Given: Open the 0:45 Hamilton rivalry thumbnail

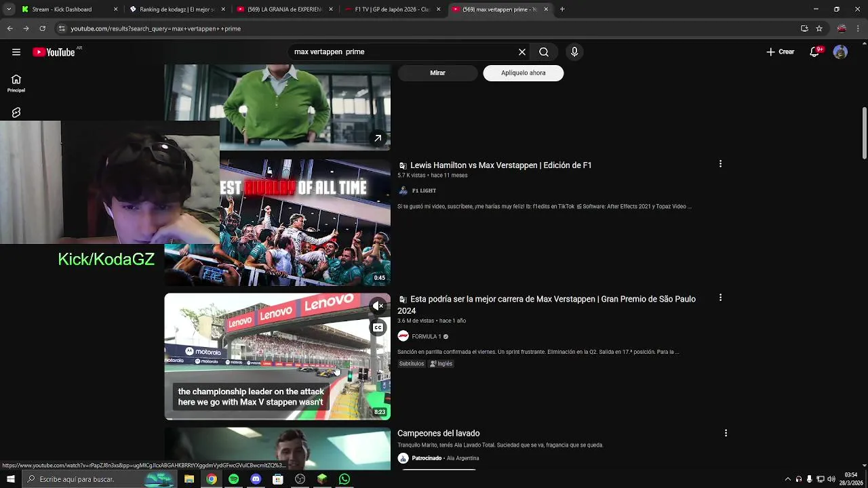Looking at the screenshot, I should point(305,222).
